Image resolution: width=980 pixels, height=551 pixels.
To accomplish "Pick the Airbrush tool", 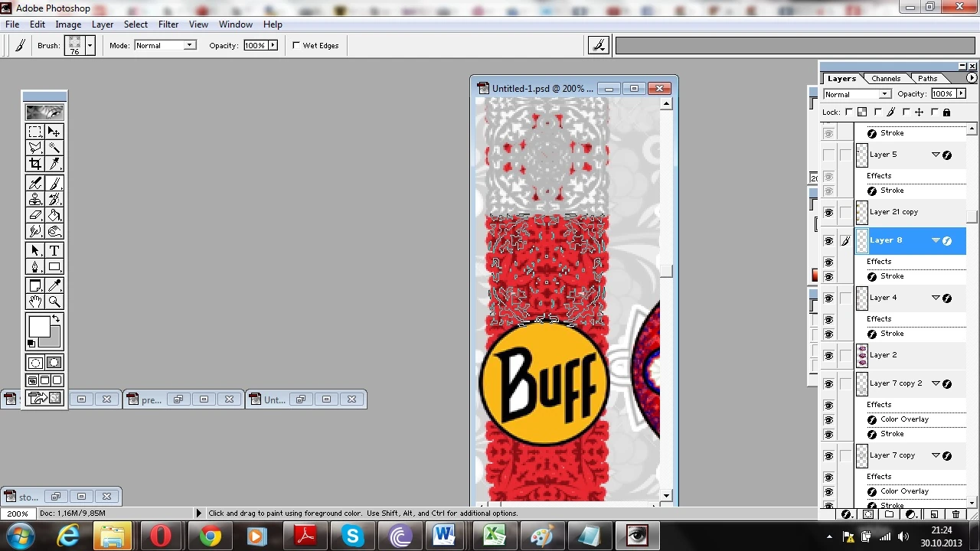I will pyautogui.click(x=35, y=183).
